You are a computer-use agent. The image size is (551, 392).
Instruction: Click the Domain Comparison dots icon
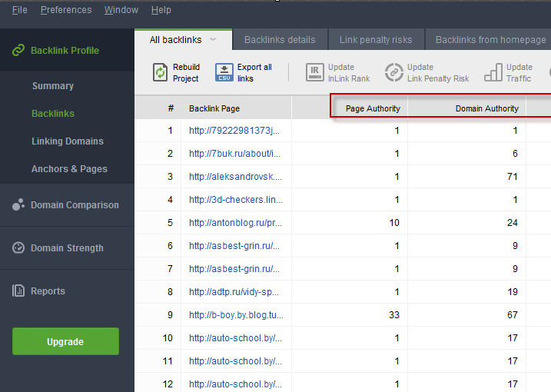18,204
